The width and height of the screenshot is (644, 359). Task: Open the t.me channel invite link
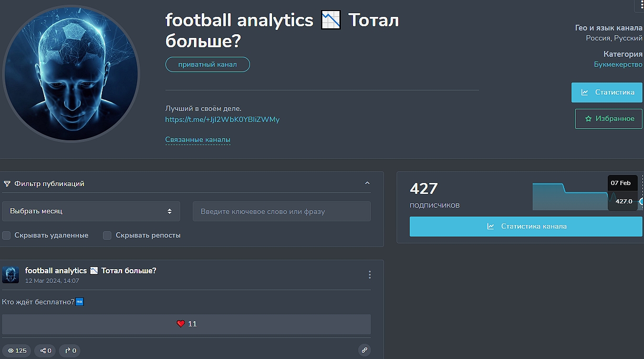(x=222, y=119)
